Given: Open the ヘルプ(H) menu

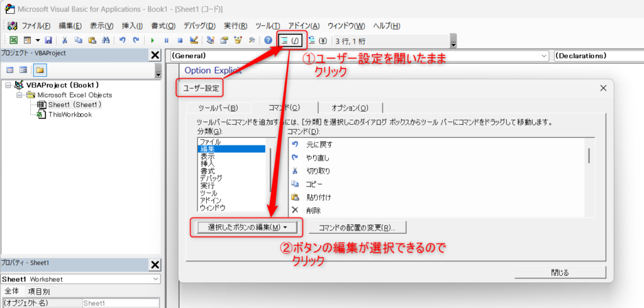Looking at the screenshot, I should tap(387, 25).
